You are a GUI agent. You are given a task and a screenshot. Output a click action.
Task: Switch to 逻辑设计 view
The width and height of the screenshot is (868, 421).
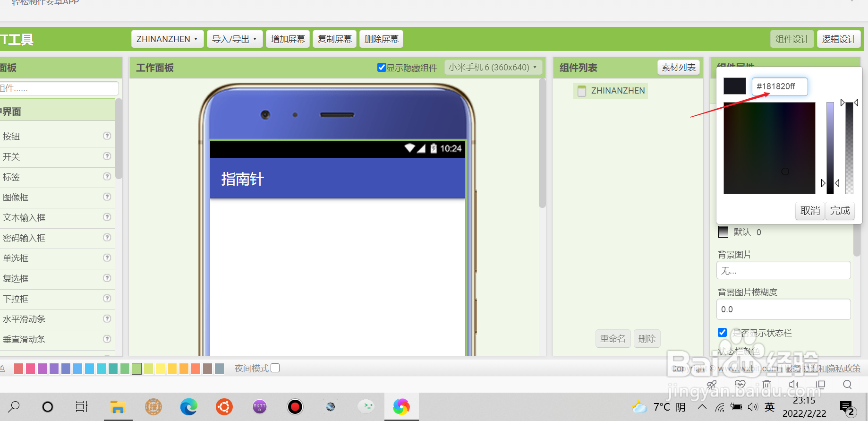(x=839, y=39)
